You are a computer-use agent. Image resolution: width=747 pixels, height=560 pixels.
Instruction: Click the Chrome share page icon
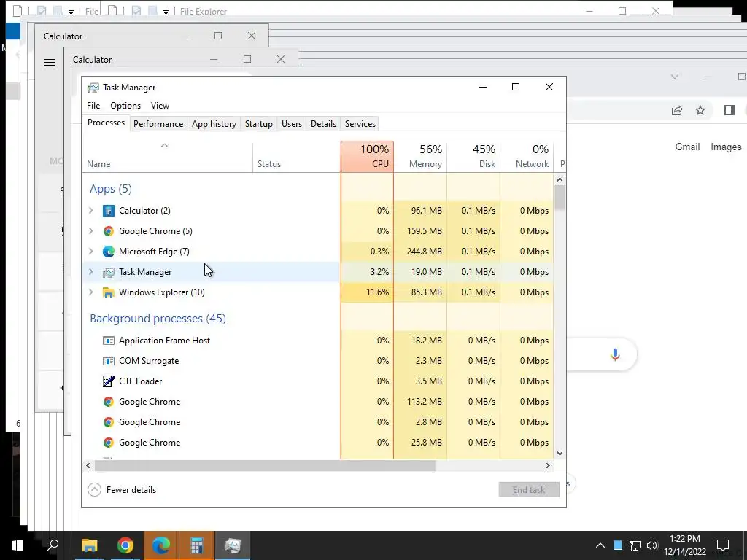pos(677,111)
